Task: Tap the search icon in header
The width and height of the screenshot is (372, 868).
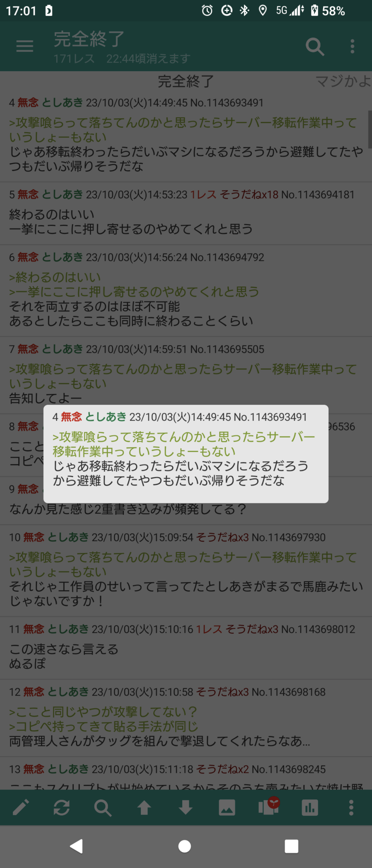Action: 315,46
